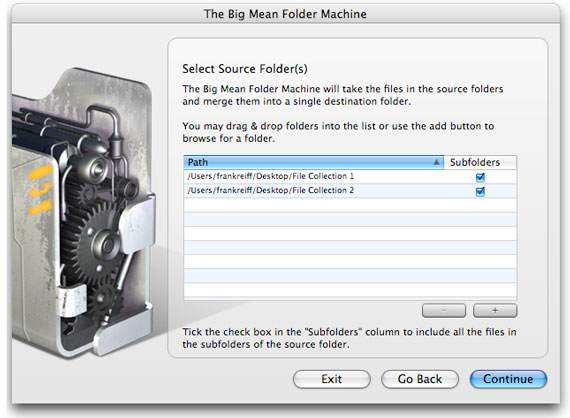Image resolution: width=570 pixels, height=418 pixels.
Task: Click The Big Mean Folder Machine title bar
Action: coord(285,14)
